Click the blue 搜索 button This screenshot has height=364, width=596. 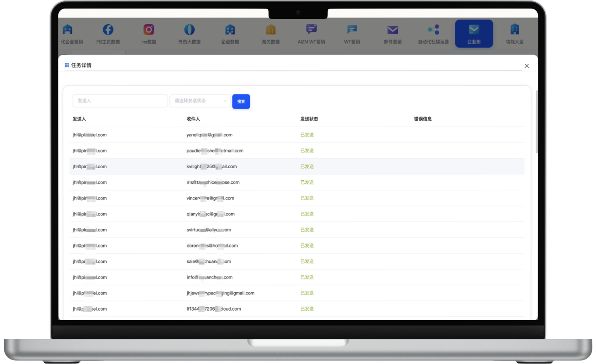tap(241, 101)
